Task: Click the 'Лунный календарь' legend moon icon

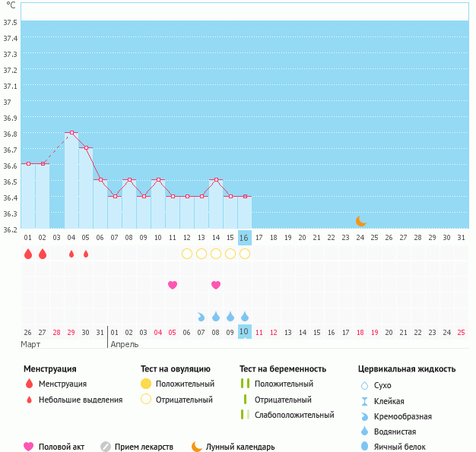Action: pyautogui.click(x=197, y=447)
